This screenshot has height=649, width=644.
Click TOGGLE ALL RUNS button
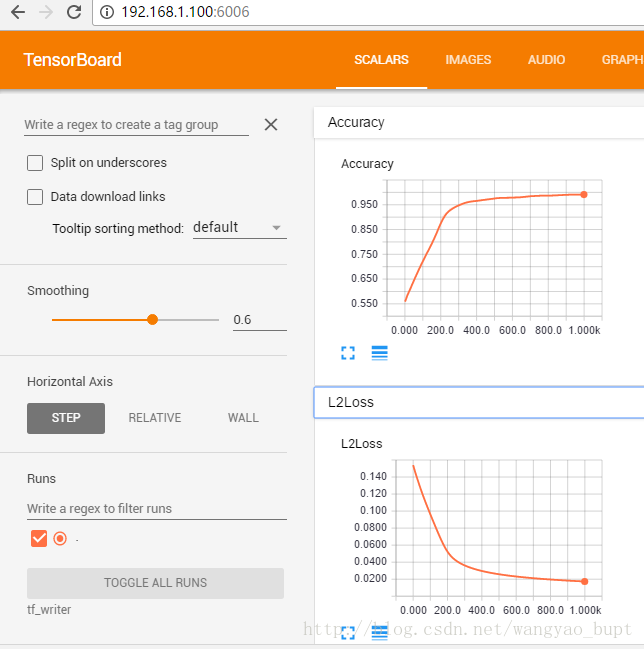click(x=155, y=583)
